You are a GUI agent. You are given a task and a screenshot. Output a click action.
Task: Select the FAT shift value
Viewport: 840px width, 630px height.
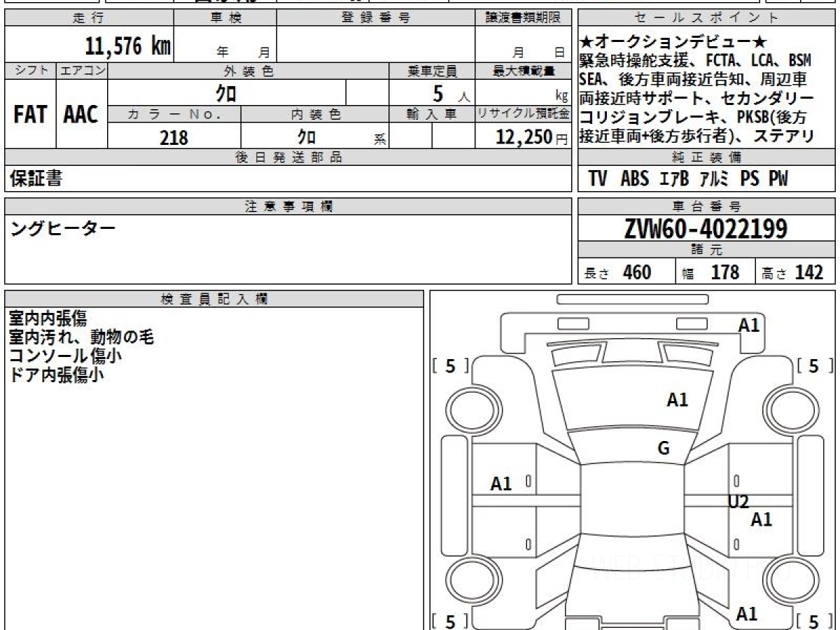point(30,115)
